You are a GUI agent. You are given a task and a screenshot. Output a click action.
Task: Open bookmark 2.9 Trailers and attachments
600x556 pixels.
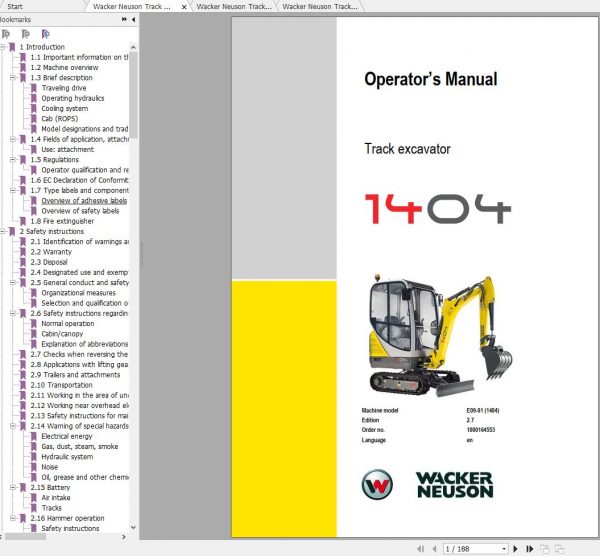[75, 375]
